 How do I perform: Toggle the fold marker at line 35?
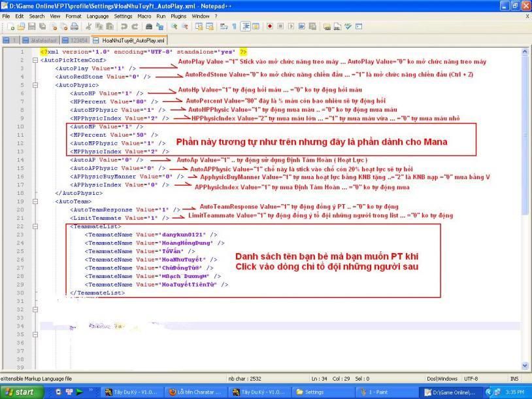[35, 334]
